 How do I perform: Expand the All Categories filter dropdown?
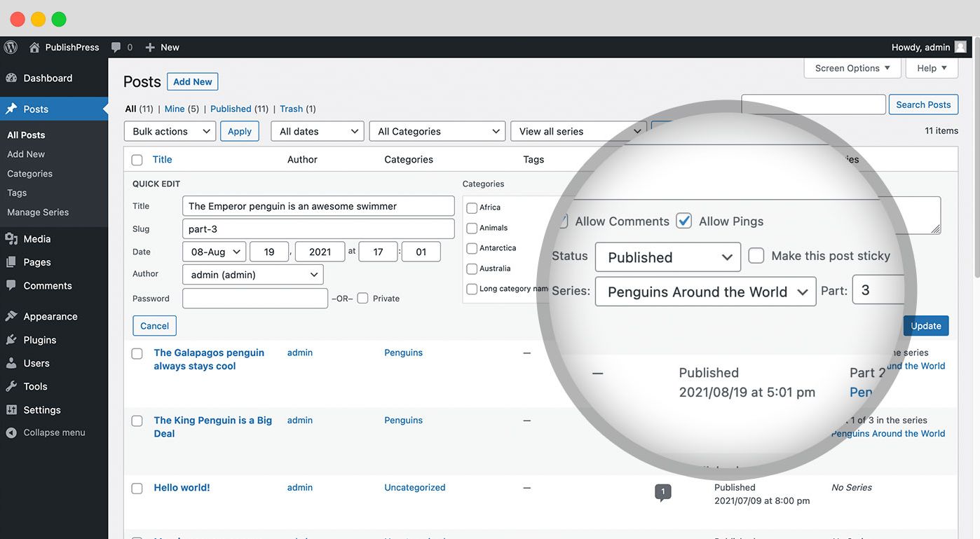(437, 131)
